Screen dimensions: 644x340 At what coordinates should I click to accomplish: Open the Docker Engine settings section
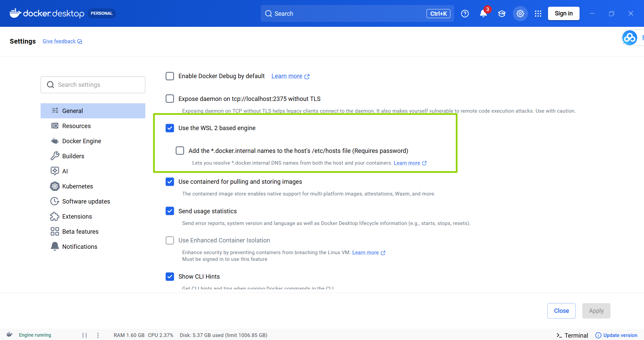pos(93,141)
